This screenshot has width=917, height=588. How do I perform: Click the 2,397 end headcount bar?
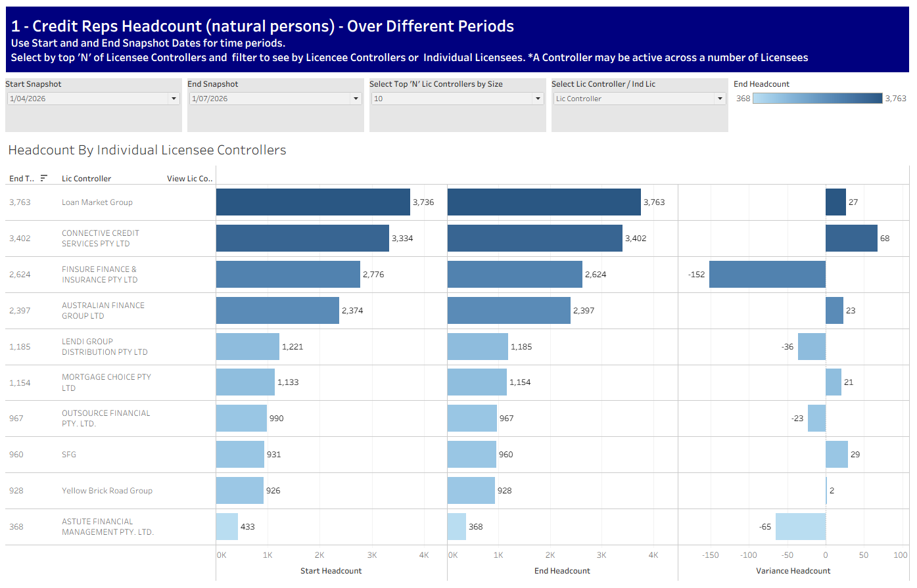pyautogui.click(x=509, y=311)
